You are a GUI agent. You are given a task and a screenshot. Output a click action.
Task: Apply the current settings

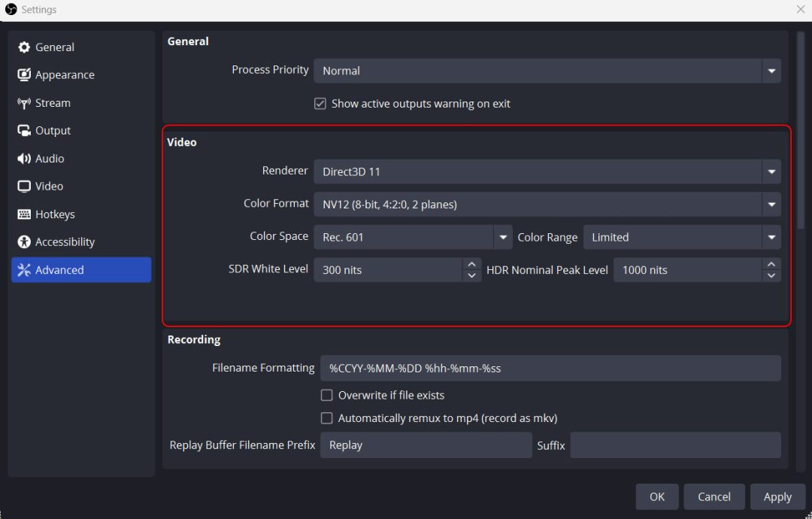(x=777, y=496)
